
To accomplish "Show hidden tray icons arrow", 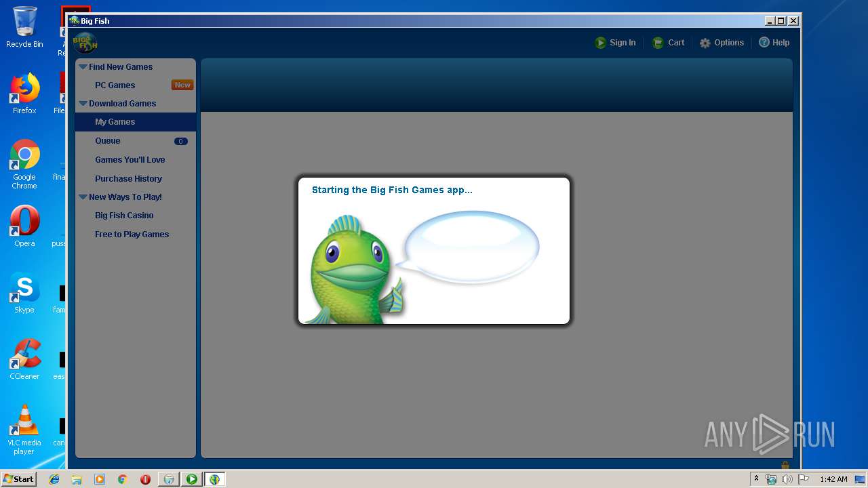I will pyautogui.click(x=756, y=479).
